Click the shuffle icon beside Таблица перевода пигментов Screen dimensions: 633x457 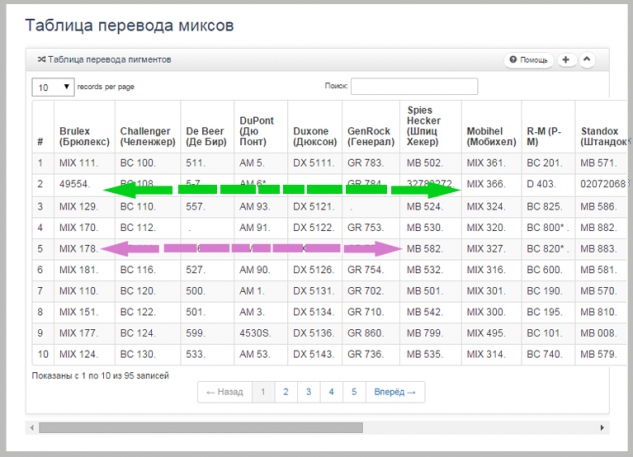pyautogui.click(x=41, y=60)
